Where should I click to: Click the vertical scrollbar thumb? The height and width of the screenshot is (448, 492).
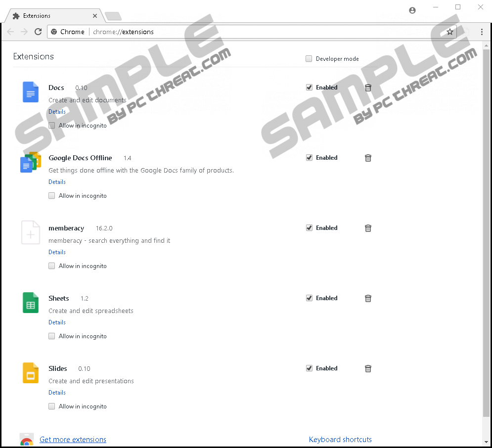(x=486, y=232)
